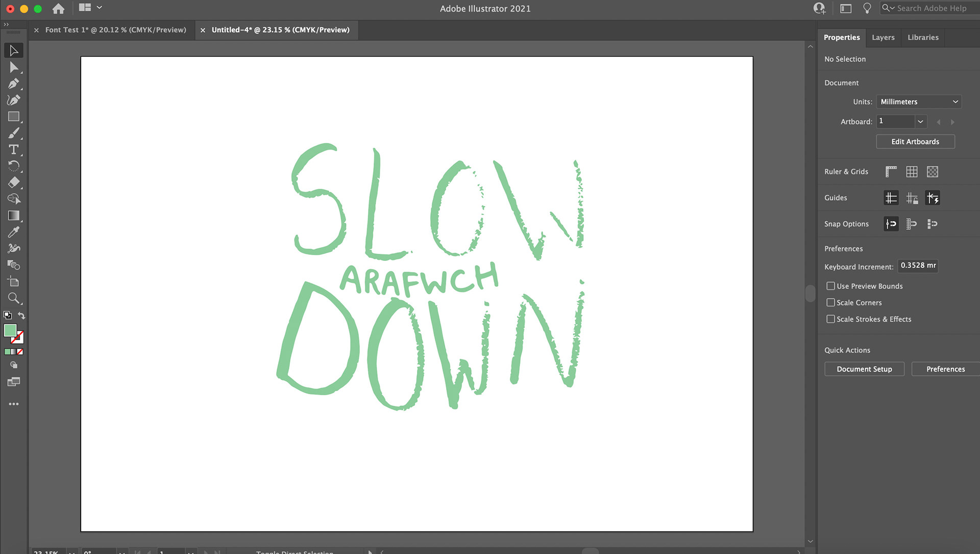Select the Pen tool

click(x=14, y=83)
